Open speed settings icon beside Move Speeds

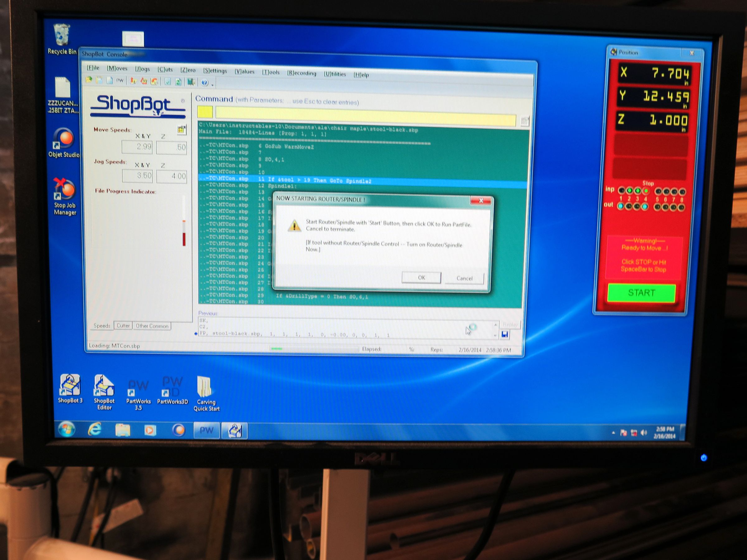(x=182, y=130)
